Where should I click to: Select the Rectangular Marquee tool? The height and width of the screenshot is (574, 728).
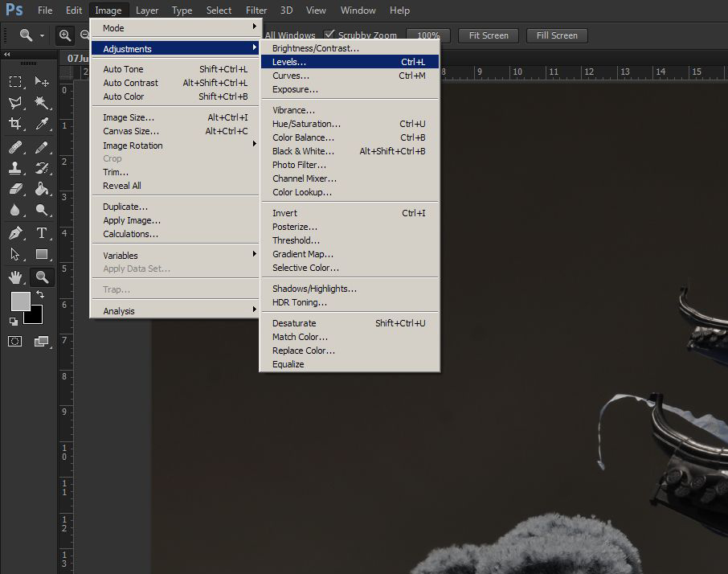coord(15,82)
